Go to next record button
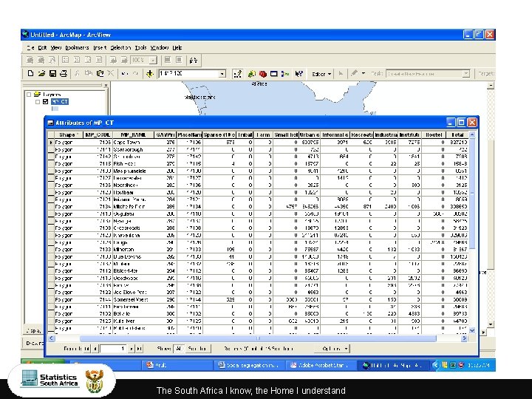This screenshot has height=399, width=532. pos(131,349)
